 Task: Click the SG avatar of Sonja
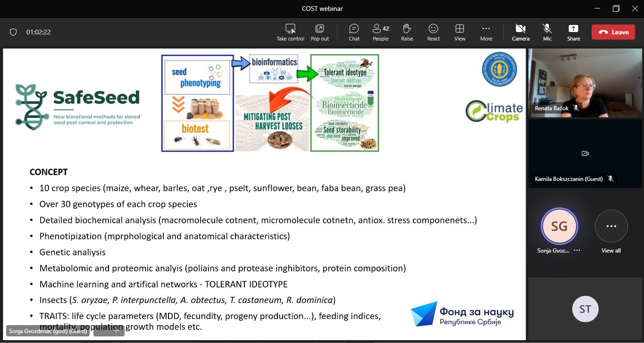559,226
